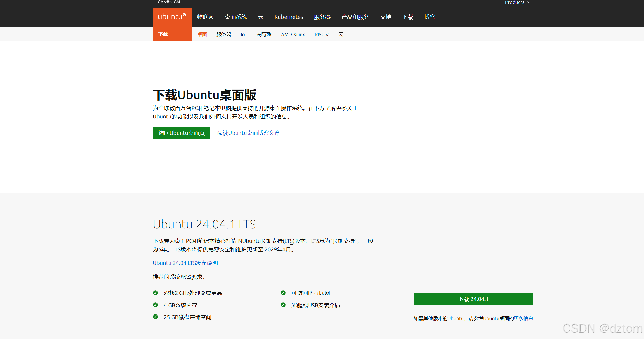Select the IoT download tab
Viewport: 644px width, 339px height.
(x=244, y=35)
